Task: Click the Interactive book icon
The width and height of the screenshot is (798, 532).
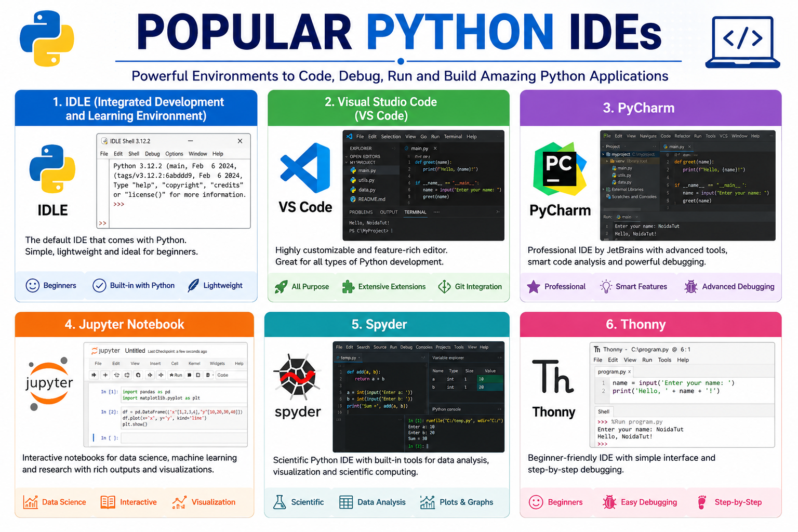Action: [x=108, y=502]
